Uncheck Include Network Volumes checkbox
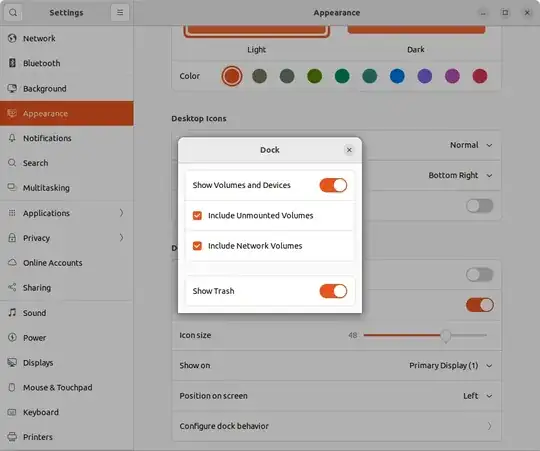The image size is (540, 451). pyautogui.click(x=197, y=246)
